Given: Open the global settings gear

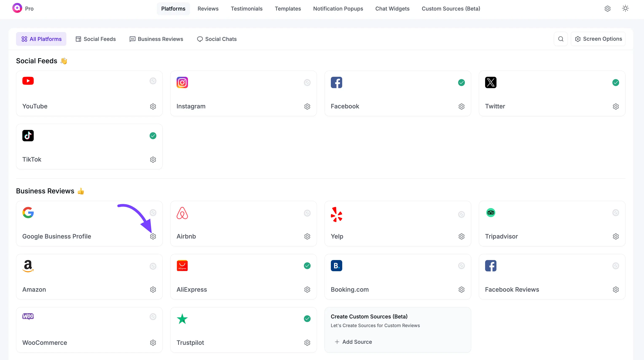Looking at the screenshot, I should click(608, 8).
